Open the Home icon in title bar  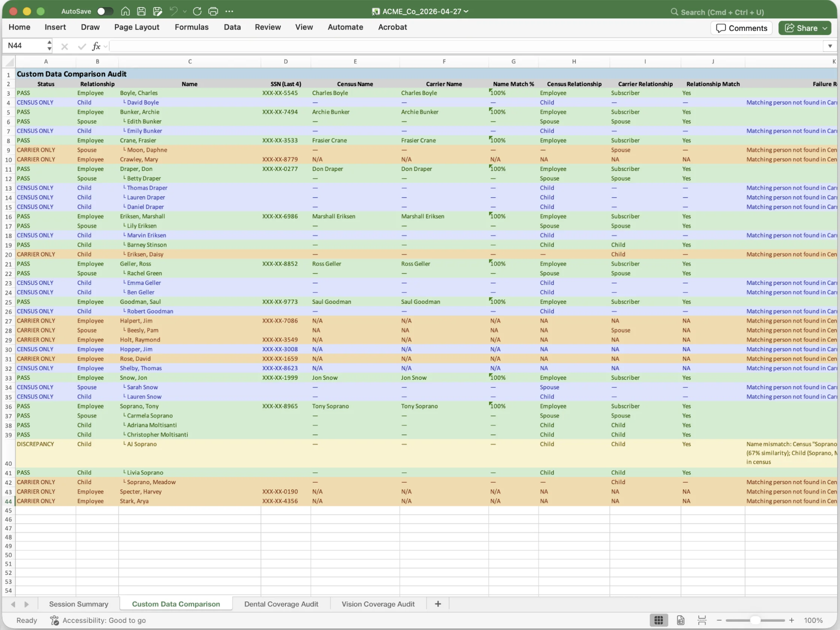pos(125,11)
